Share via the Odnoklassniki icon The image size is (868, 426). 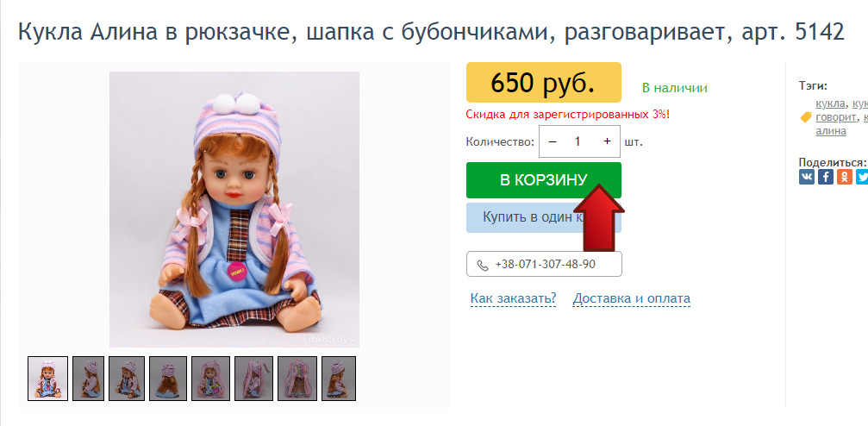(x=844, y=177)
